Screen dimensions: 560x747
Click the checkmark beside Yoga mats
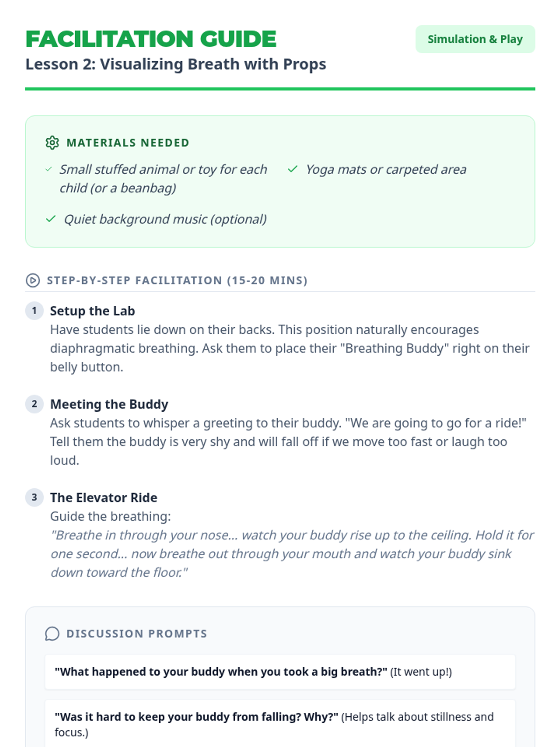(293, 169)
